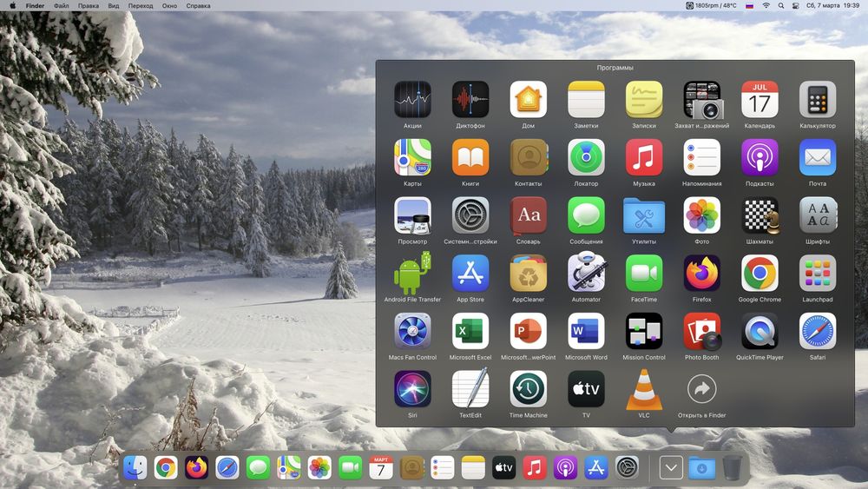The height and width of the screenshot is (489, 868).
Task: Open the Шрифты font app
Action: (817, 215)
